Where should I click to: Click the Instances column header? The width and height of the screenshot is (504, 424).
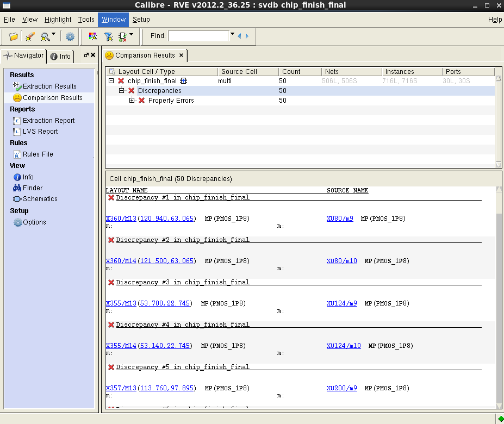point(400,72)
